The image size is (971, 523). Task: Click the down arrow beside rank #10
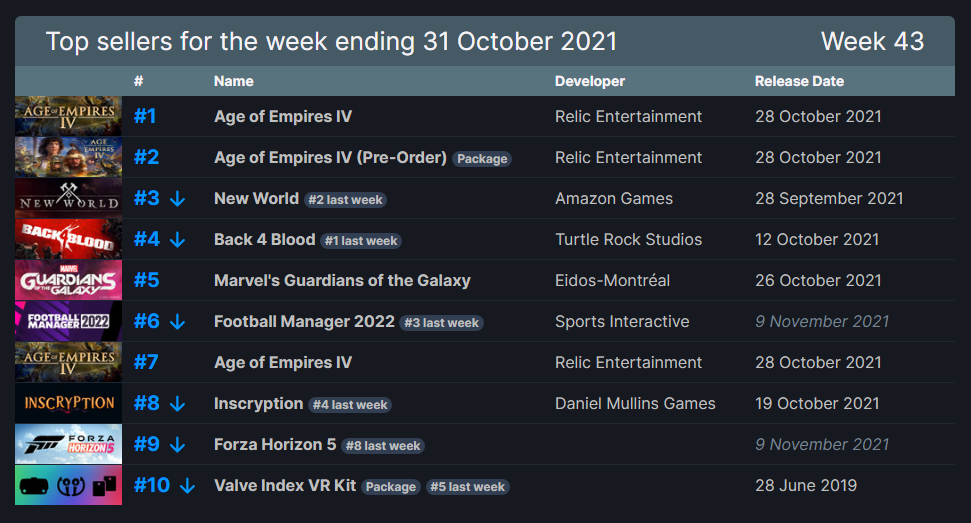pos(187,486)
